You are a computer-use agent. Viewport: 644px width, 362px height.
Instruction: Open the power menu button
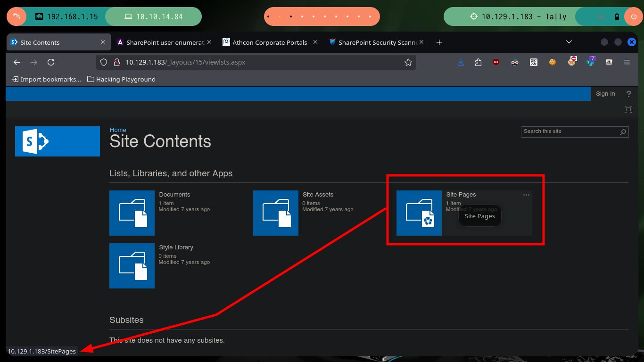(633, 16)
